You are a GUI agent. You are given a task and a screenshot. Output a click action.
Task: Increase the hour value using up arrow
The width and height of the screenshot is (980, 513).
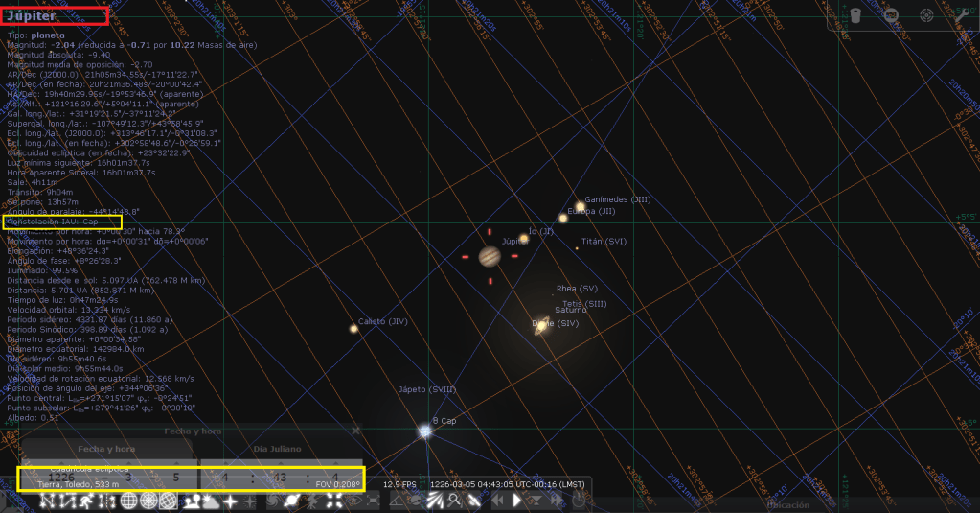[x=226, y=463]
